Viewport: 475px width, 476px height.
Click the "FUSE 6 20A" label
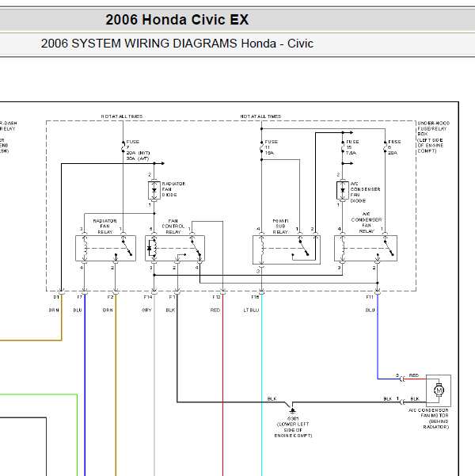[394, 147]
